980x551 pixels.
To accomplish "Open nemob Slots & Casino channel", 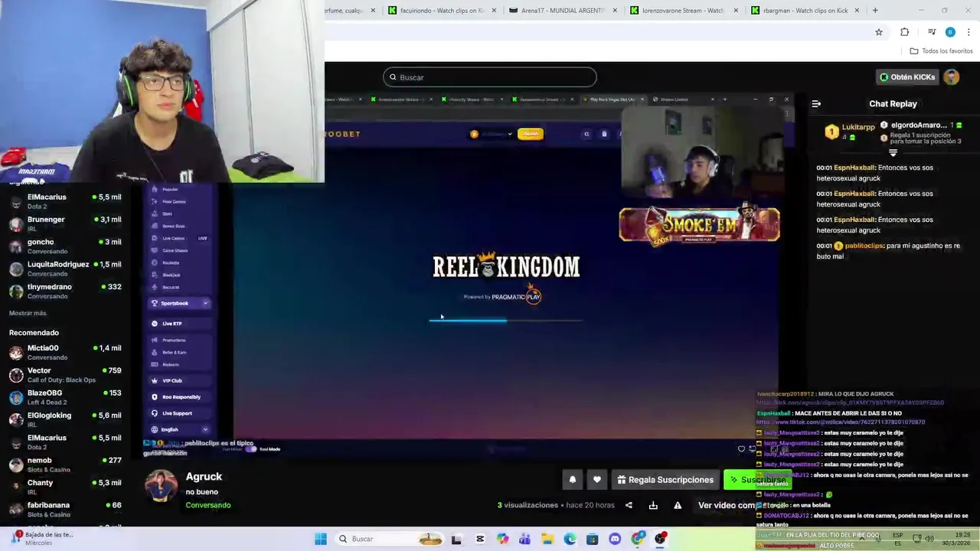I will 65,465.
